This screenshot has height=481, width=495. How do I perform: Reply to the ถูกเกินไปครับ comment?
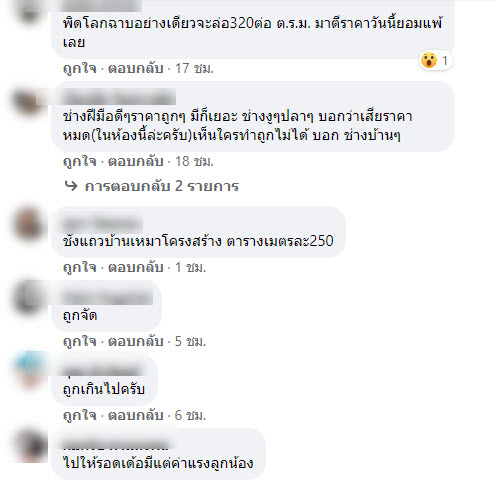point(136,415)
